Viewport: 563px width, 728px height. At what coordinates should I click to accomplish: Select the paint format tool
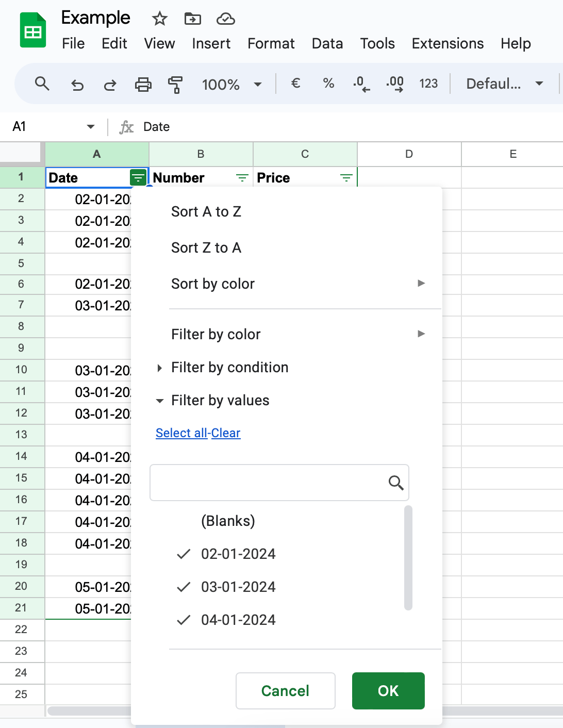[175, 84]
